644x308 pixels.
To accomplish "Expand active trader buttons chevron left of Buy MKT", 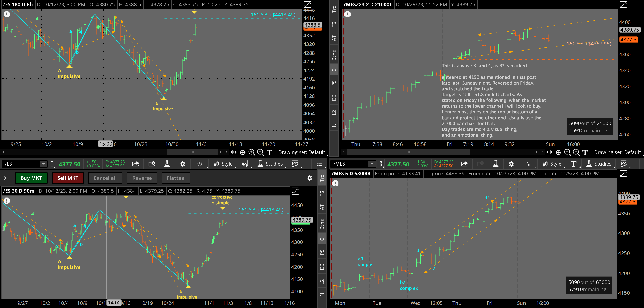I will pyautogui.click(x=5, y=178).
